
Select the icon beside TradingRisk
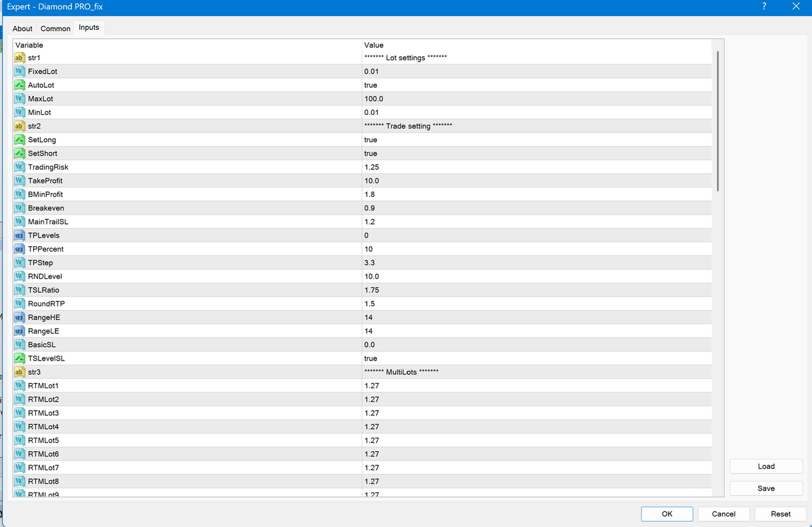tap(20, 167)
